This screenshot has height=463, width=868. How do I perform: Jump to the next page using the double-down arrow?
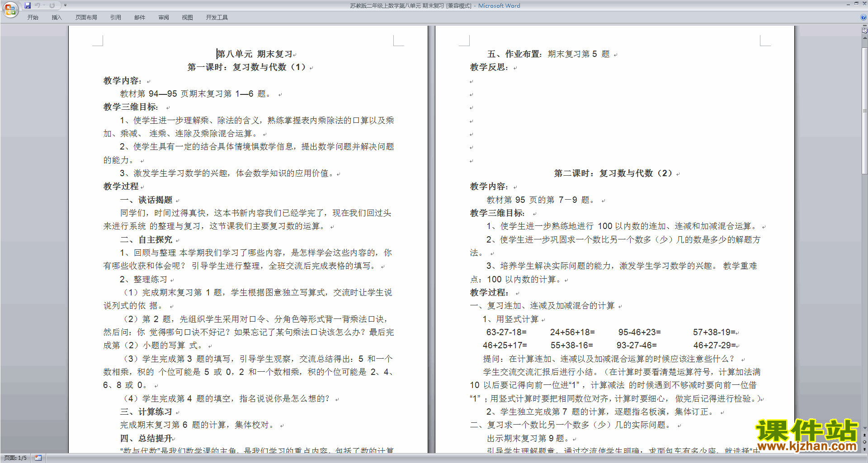click(864, 449)
